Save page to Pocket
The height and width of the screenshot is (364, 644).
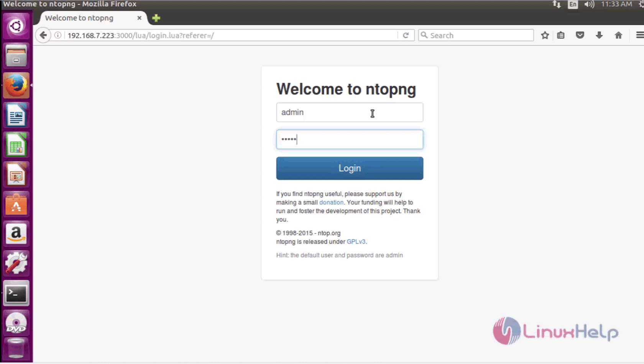(580, 35)
